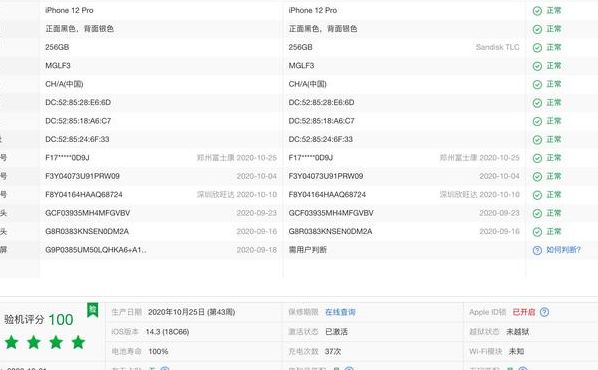This screenshot has width=598, height=370.
Task: Click check icon for F8Y04164HAAQ68724 row
Action: (537, 195)
